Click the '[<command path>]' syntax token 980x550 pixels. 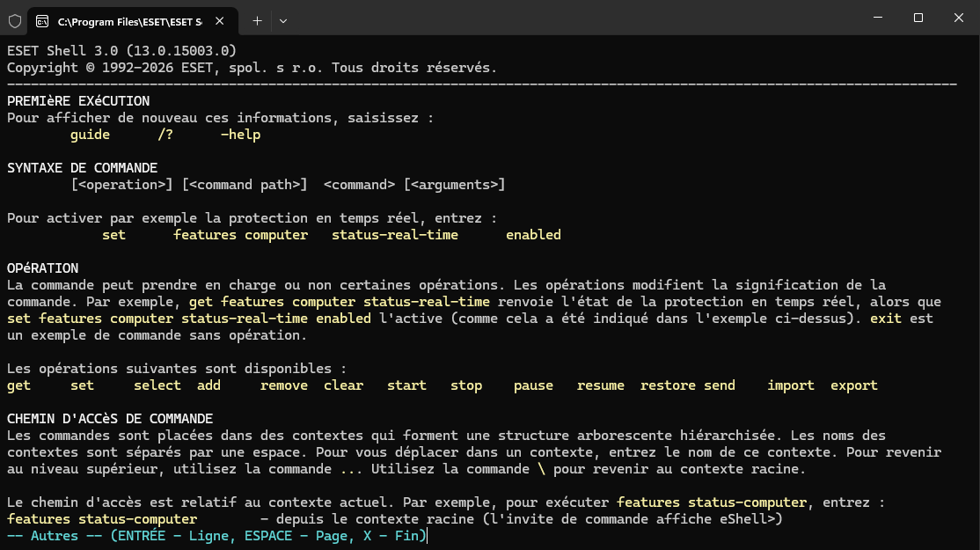tap(245, 185)
